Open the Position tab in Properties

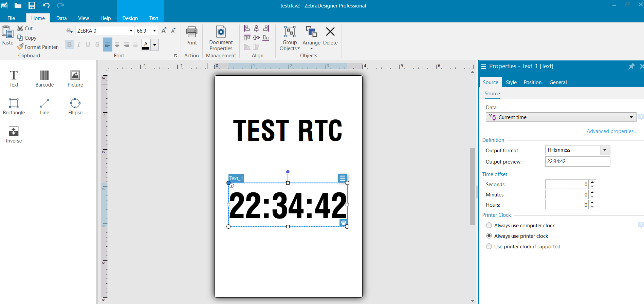(532, 82)
